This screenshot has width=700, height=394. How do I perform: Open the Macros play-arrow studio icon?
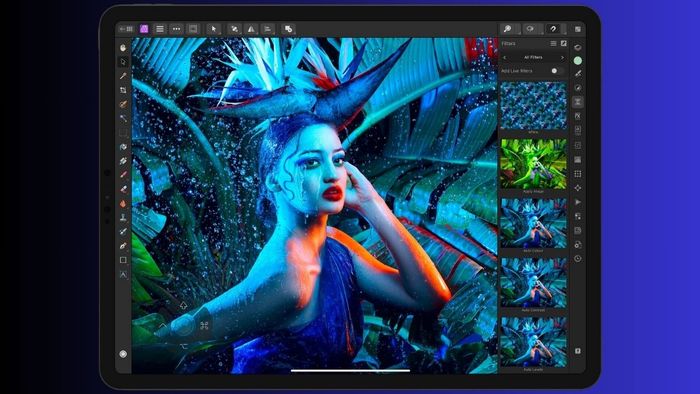(578, 202)
